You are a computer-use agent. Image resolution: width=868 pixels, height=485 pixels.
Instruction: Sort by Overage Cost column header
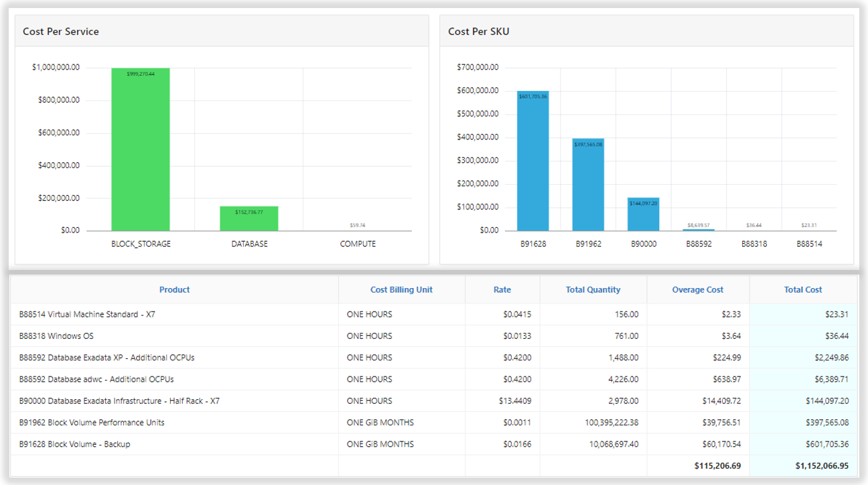click(x=698, y=290)
